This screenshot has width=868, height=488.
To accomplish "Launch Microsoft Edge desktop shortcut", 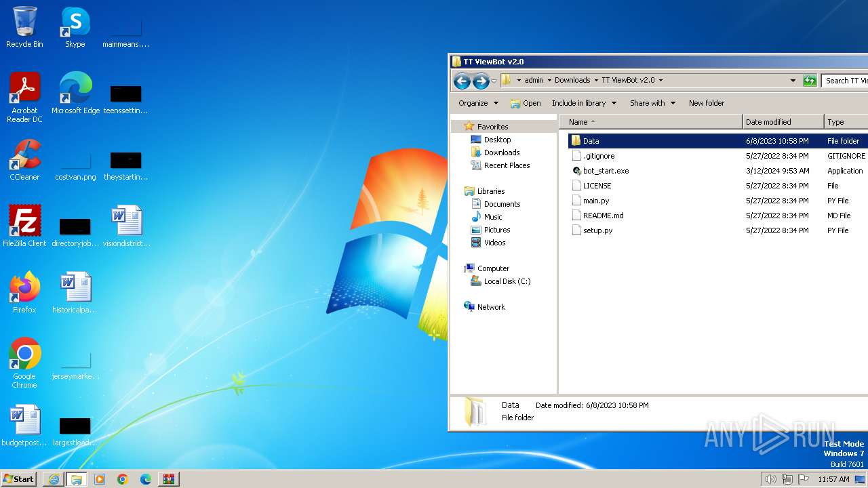I will coord(75,94).
